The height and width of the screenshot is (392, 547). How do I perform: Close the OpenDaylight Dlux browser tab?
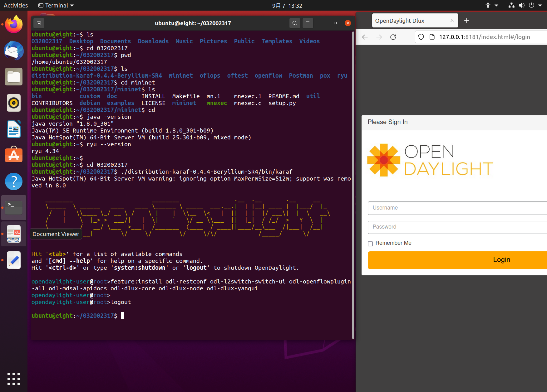[452, 21]
